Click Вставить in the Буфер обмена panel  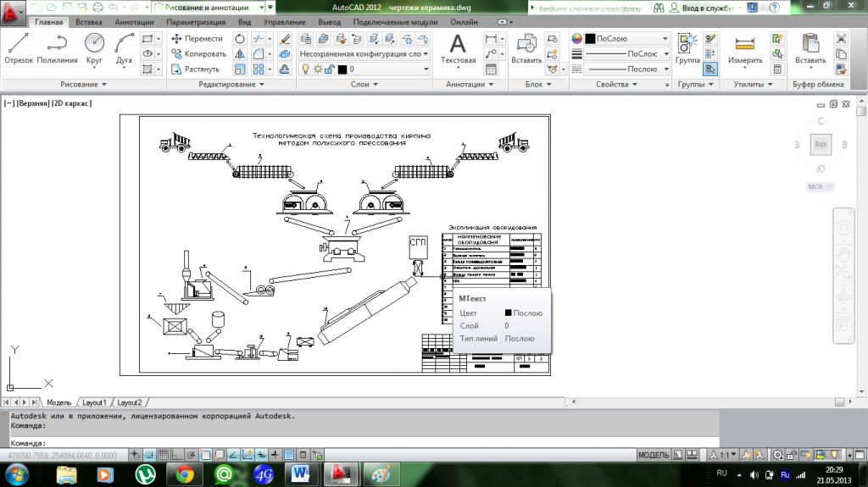810,49
